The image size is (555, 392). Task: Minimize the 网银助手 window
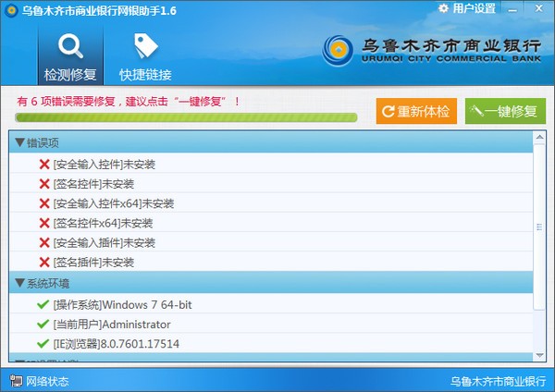click(512, 9)
